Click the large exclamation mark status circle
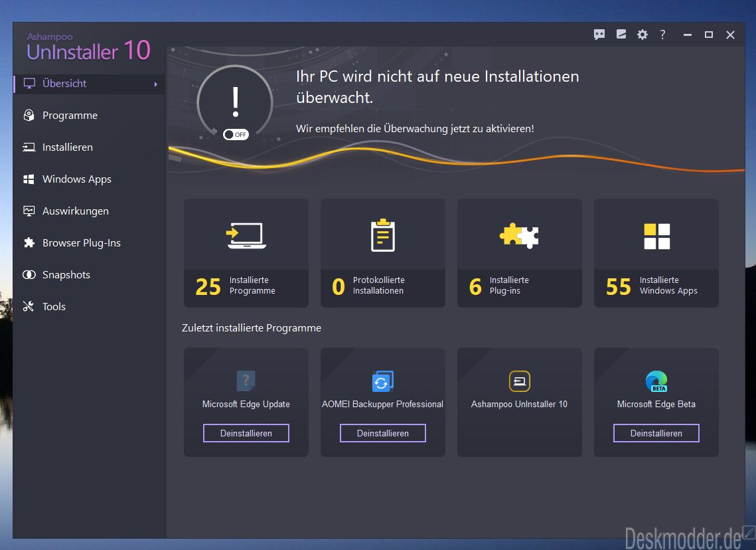 (x=235, y=102)
